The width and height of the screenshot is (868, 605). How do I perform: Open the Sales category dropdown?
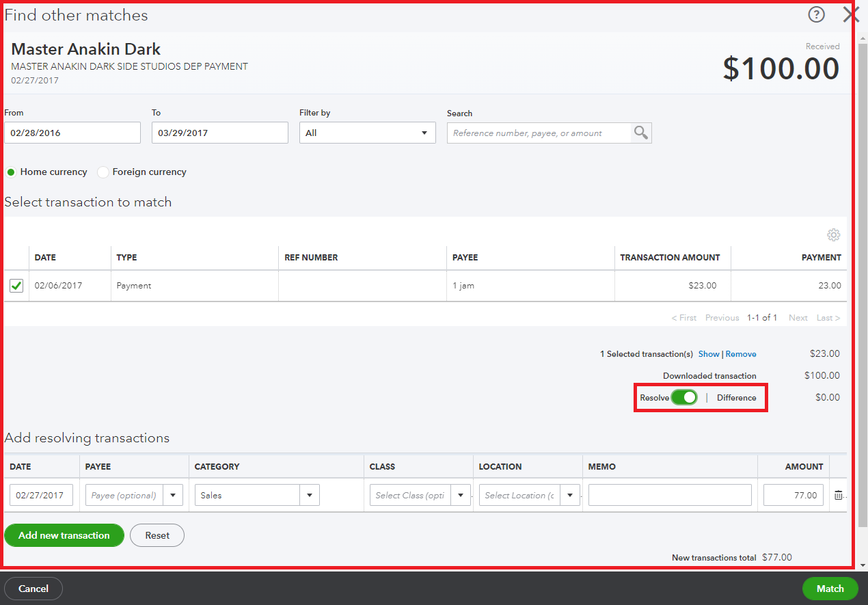(309, 494)
